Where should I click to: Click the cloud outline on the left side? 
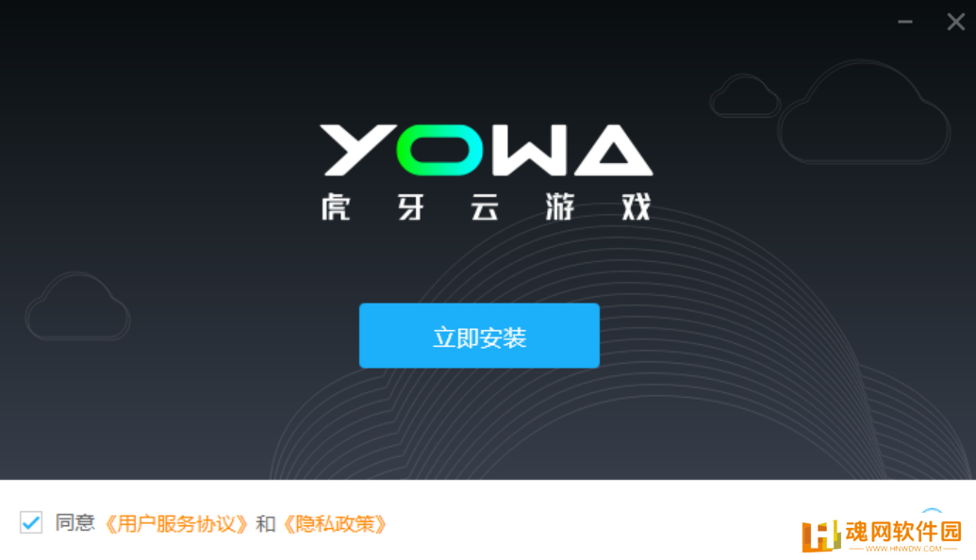pyautogui.click(x=77, y=306)
